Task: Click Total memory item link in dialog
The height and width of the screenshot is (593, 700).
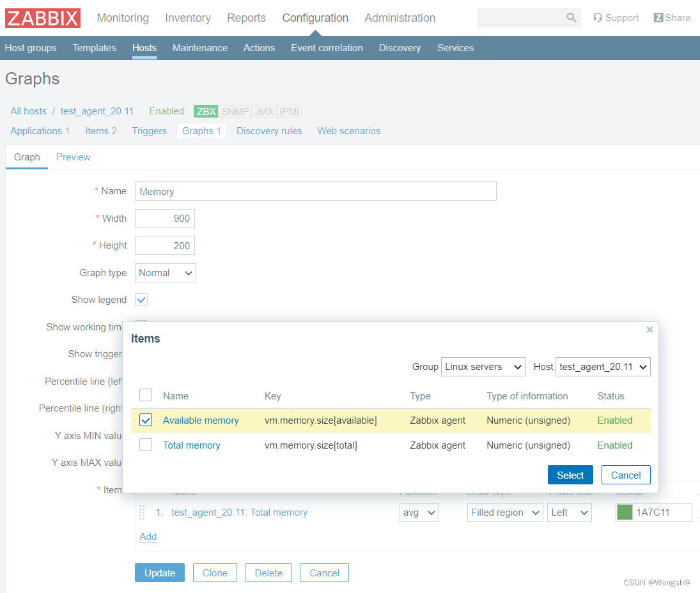Action: pos(192,445)
